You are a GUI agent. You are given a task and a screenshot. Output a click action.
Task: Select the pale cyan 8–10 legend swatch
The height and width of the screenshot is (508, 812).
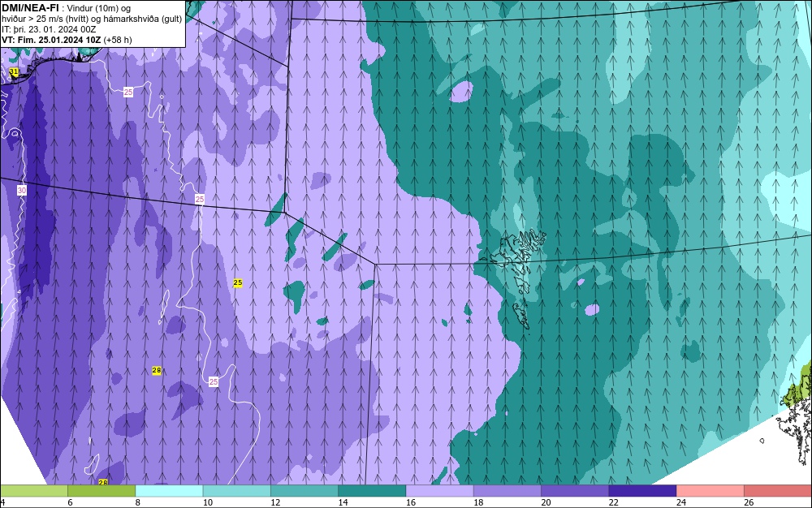pos(170,490)
